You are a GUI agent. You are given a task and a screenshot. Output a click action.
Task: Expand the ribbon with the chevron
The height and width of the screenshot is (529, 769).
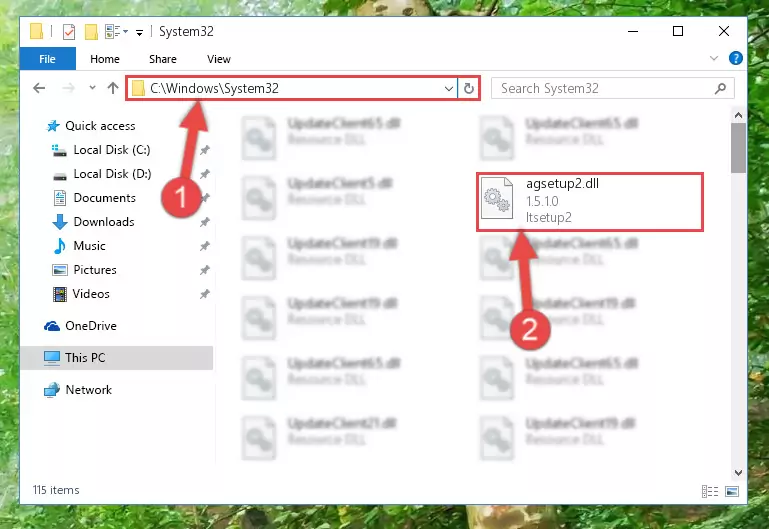point(714,58)
